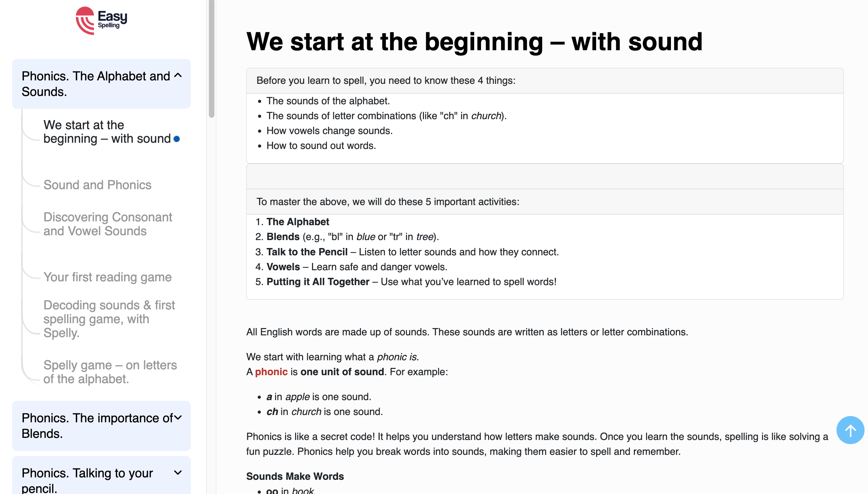The height and width of the screenshot is (494, 868).
Task: Click the Easy Spelling logo
Action: click(101, 21)
